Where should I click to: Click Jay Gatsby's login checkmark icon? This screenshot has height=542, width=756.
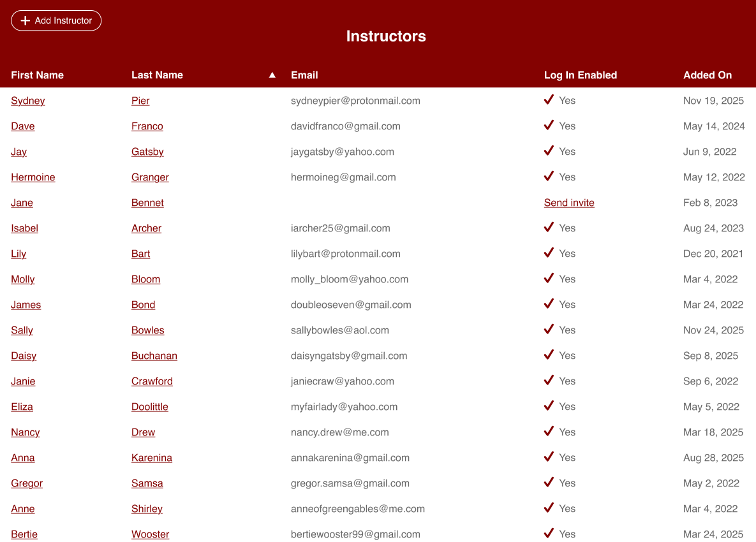(x=549, y=151)
